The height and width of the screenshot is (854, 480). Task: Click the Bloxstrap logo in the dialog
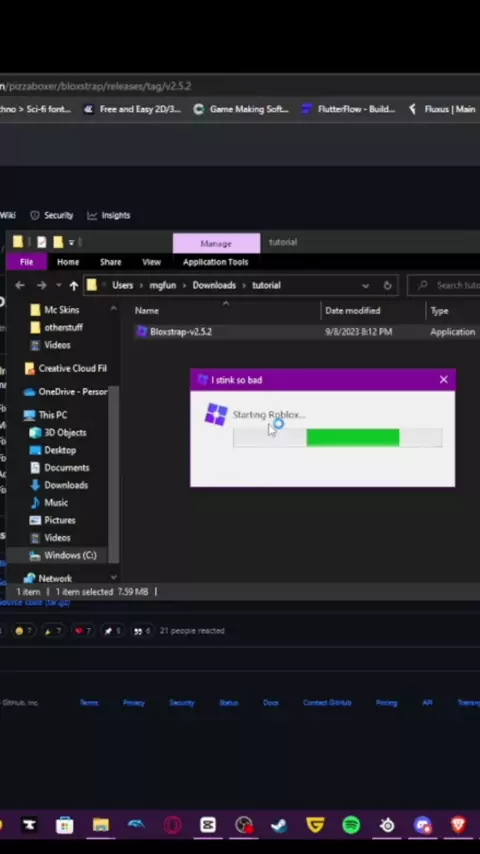click(x=216, y=414)
